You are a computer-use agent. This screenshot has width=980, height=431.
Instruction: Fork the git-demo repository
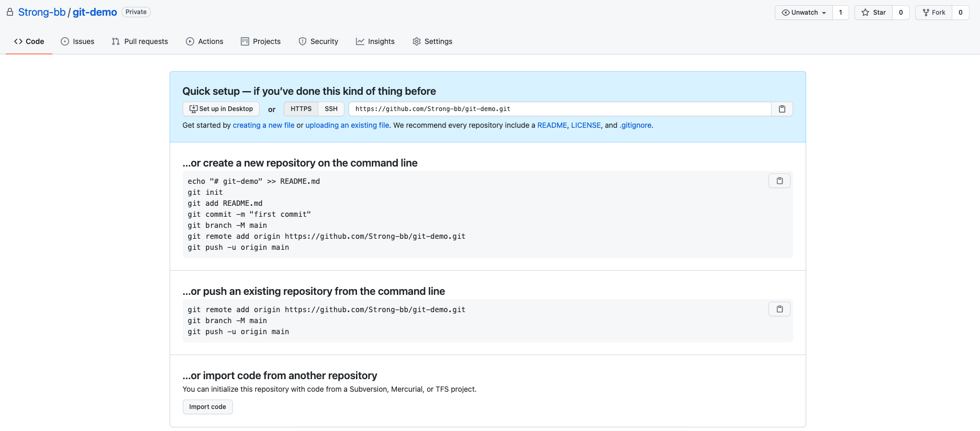933,13
